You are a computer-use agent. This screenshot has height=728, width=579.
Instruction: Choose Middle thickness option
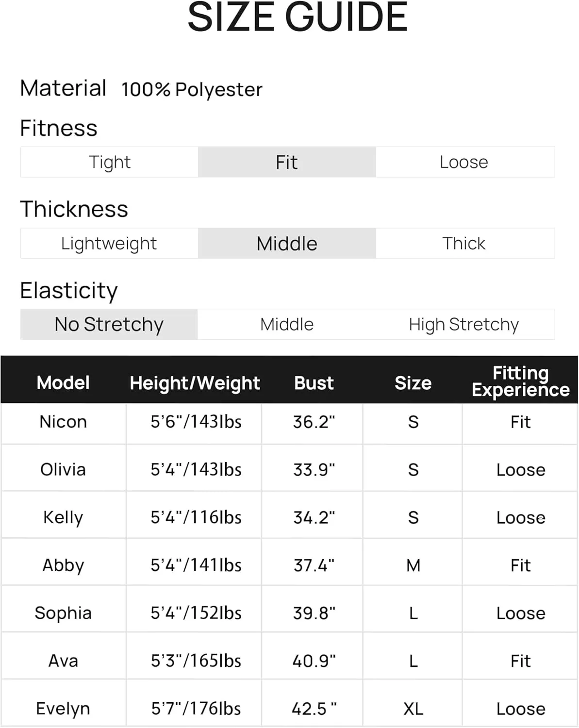(x=287, y=243)
